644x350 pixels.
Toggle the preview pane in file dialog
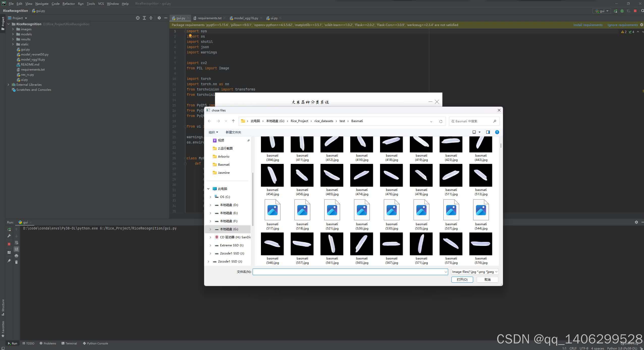click(x=488, y=132)
